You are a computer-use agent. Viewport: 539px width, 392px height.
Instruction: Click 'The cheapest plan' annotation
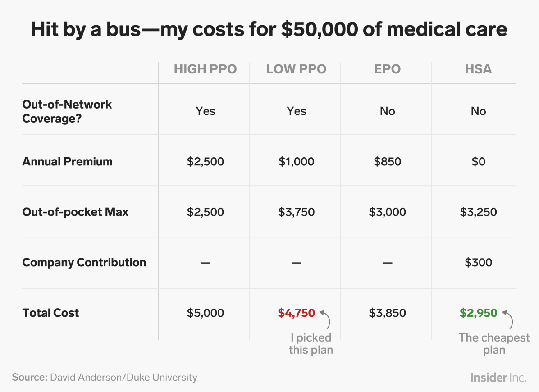pyautogui.click(x=494, y=343)
